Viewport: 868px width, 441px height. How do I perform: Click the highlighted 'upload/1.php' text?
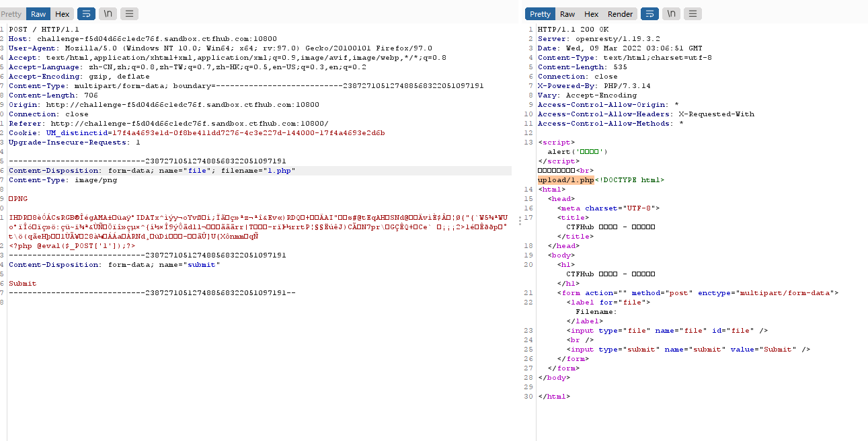point(566,180)
